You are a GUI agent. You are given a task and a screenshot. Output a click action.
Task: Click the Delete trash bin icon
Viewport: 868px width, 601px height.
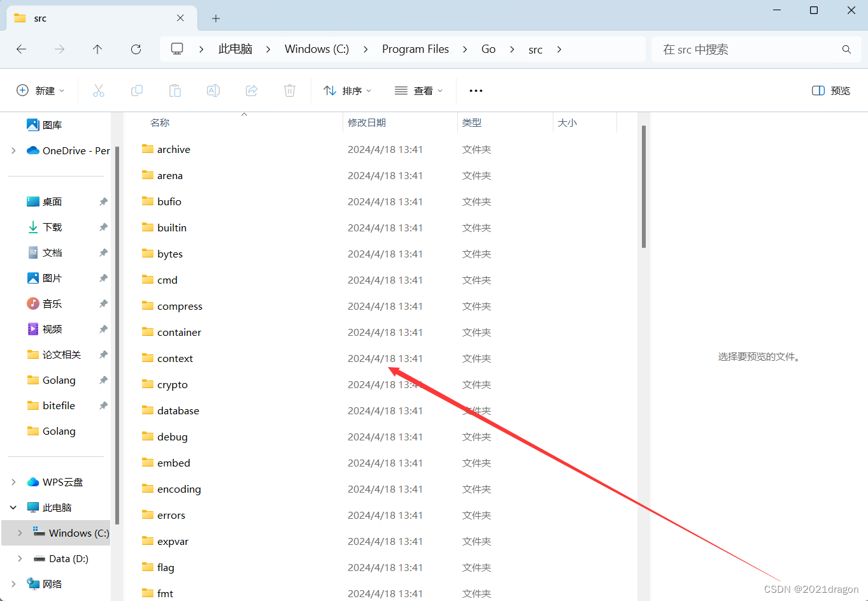290,91
